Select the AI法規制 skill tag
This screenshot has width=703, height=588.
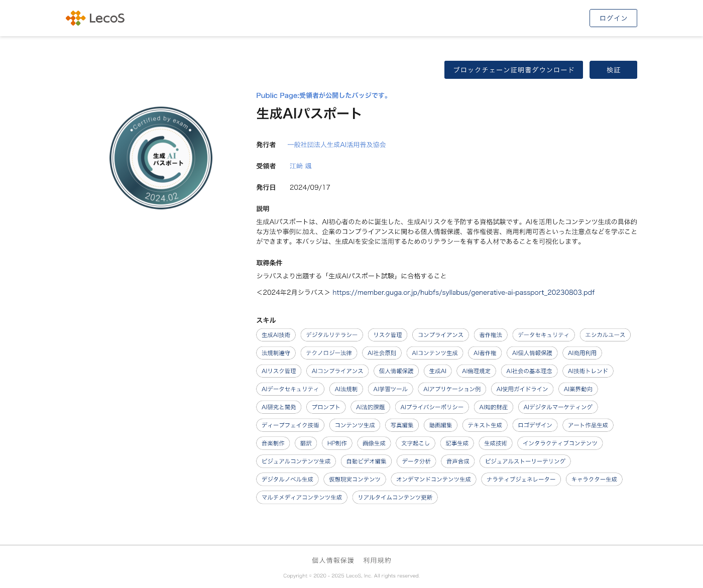click(346, 389)
